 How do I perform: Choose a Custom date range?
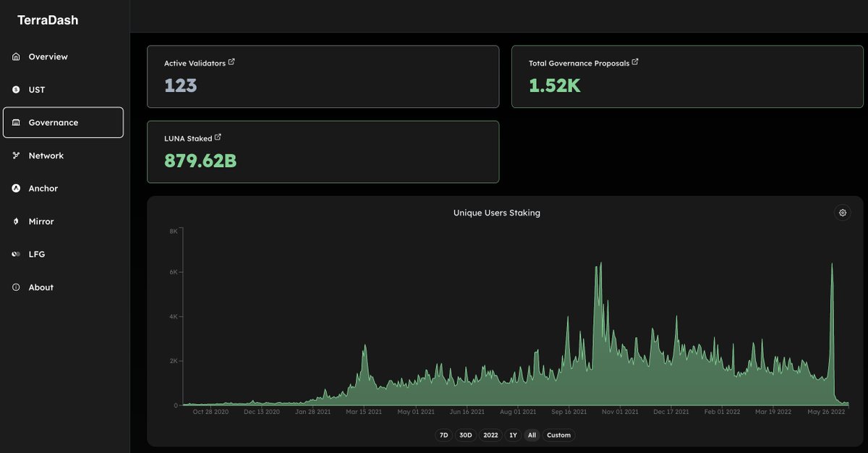[x=558, y=435]
